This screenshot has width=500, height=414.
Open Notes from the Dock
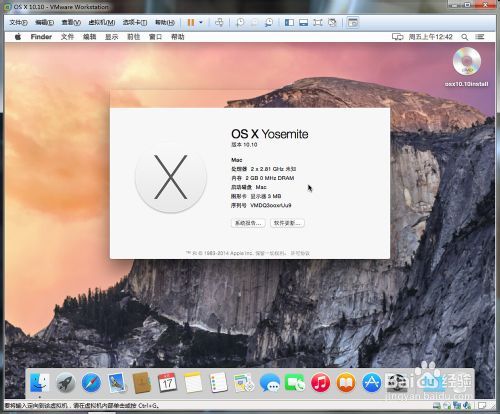[193, 382]
